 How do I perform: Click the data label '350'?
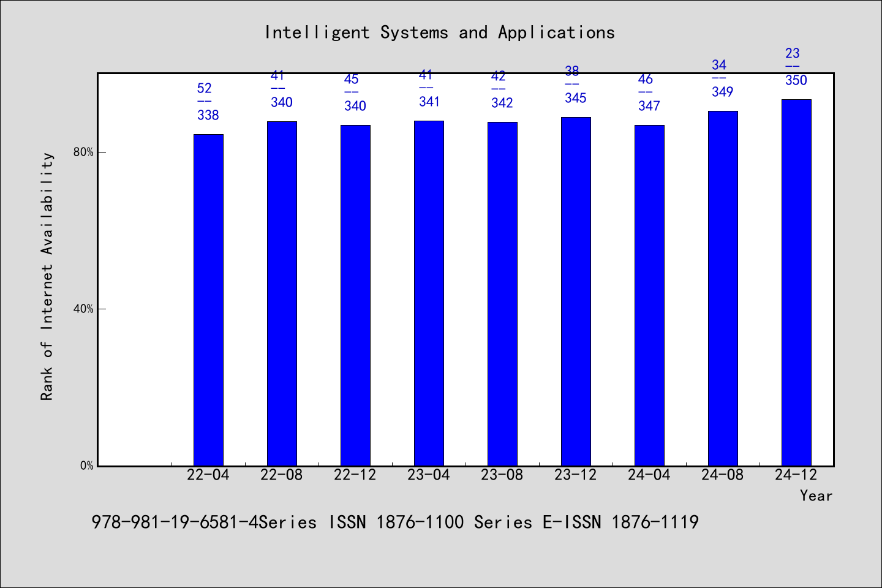tap(796, 80)
